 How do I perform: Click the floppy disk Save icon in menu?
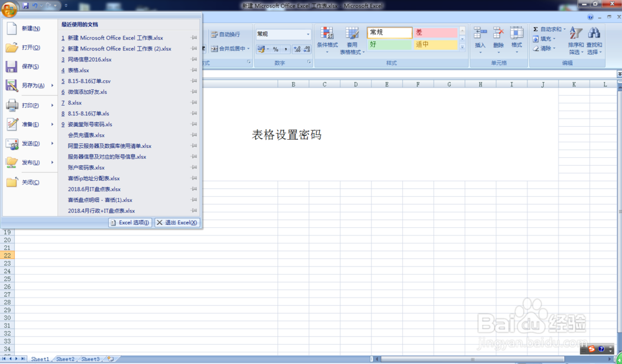(x=11, y=66)
